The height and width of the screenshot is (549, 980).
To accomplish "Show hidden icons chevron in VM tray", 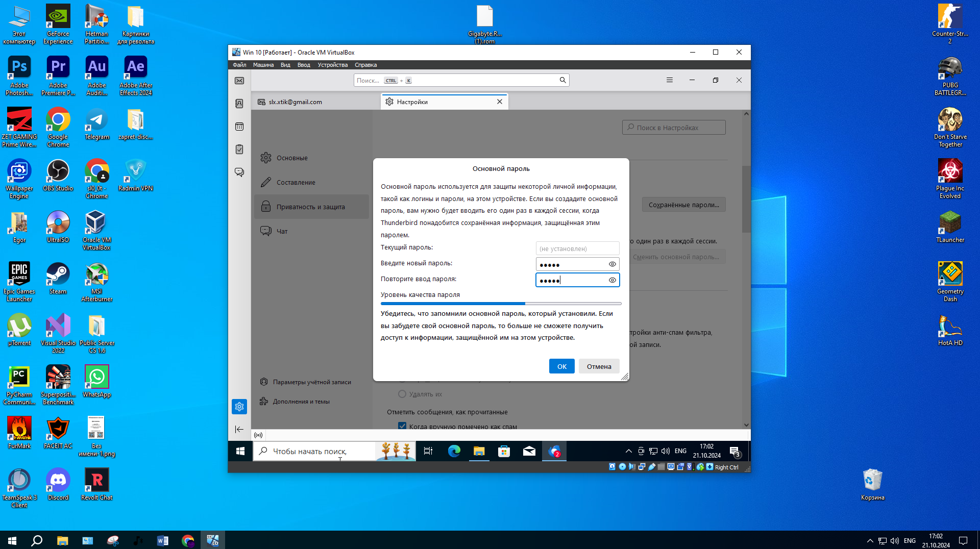I will [628, 451].
